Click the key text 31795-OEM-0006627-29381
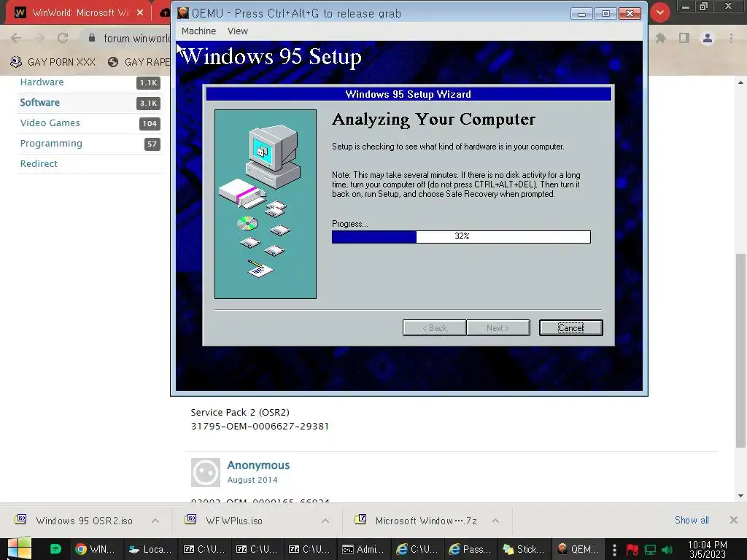The height and width of the screenshot is (560, 747). 260,426
